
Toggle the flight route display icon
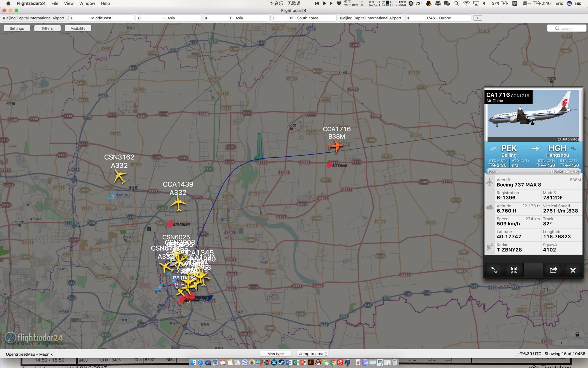[x=494, y=270]
